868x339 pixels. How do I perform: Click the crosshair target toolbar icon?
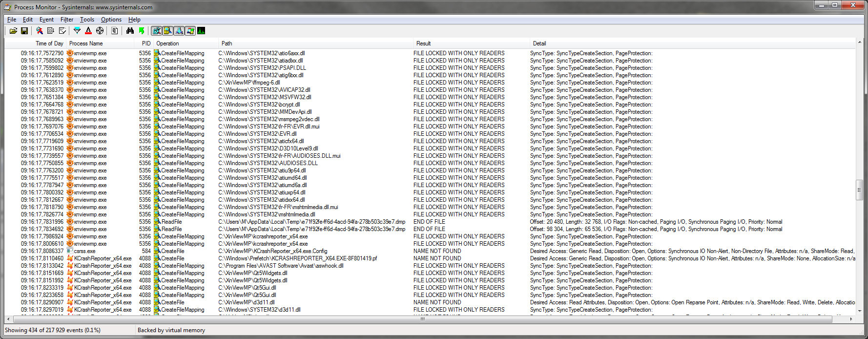pyautogui.click(x=100, y=31)
